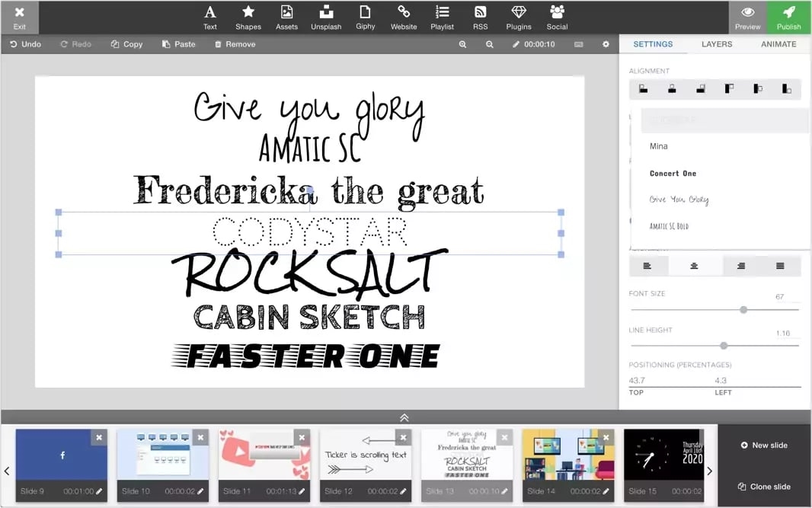Select left text alignment
812x508 pixels.
(x=647, y=266)
